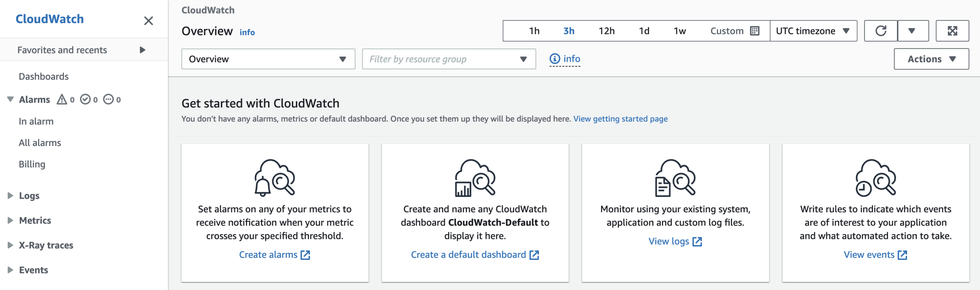Click View logs link
Screen dimensions: 980x290
(x=668, y=242)
